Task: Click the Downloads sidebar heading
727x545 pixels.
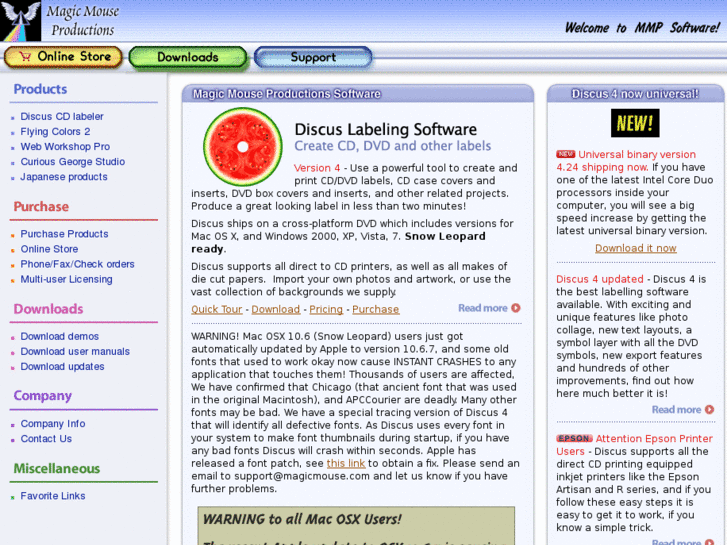Action: click(48, 309)
